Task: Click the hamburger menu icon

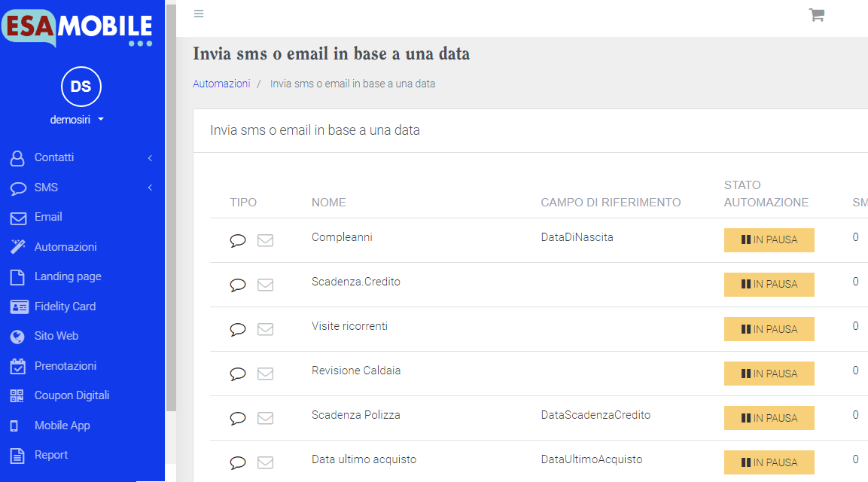Action: pyautogui.click(x=199, y=14)
